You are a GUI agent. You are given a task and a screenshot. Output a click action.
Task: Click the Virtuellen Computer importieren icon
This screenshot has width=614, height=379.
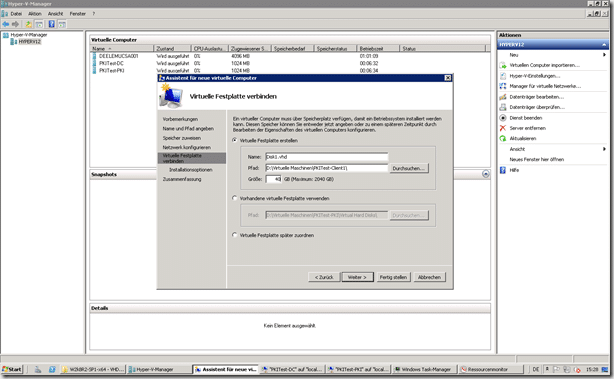(503, 65)
